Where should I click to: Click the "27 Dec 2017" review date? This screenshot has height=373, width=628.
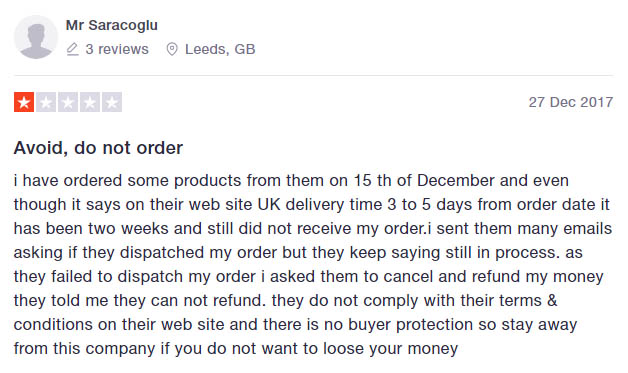571,102
